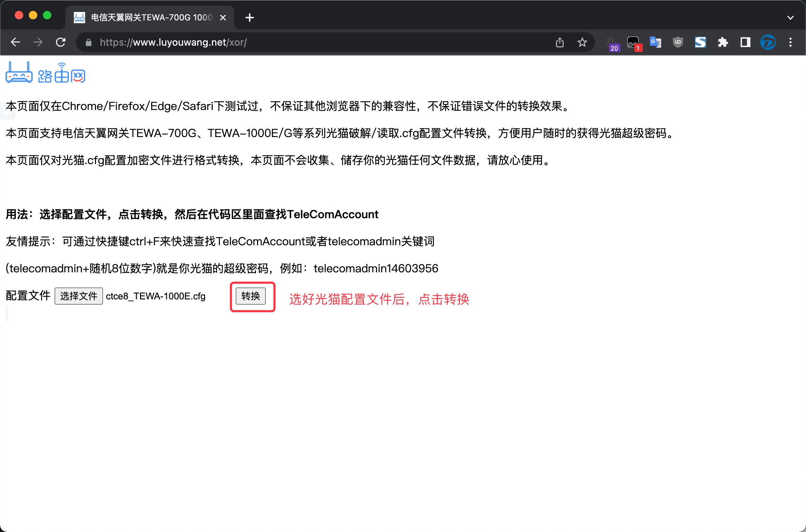Click the share page icon in address bar

pos(559,43)
